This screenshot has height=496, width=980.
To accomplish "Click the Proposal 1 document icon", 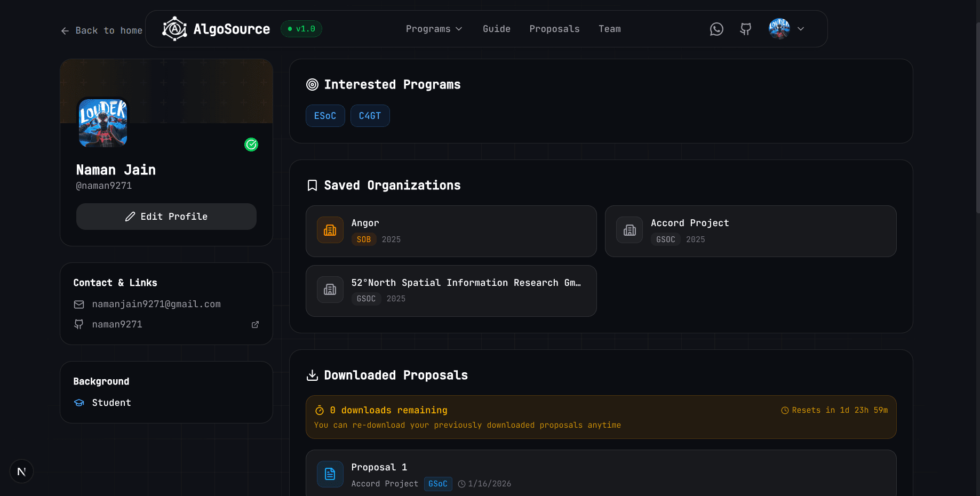I will (330, 474).
